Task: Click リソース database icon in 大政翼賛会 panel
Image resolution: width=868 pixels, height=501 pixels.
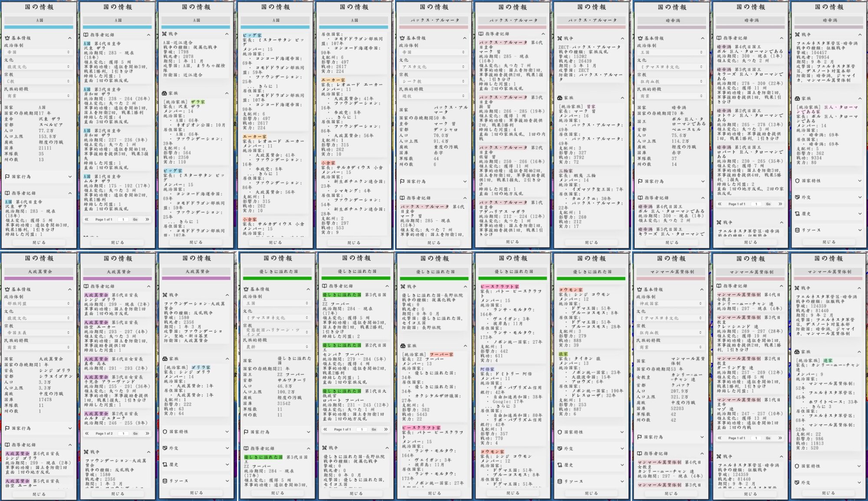Action: click(x=165, y=481)
